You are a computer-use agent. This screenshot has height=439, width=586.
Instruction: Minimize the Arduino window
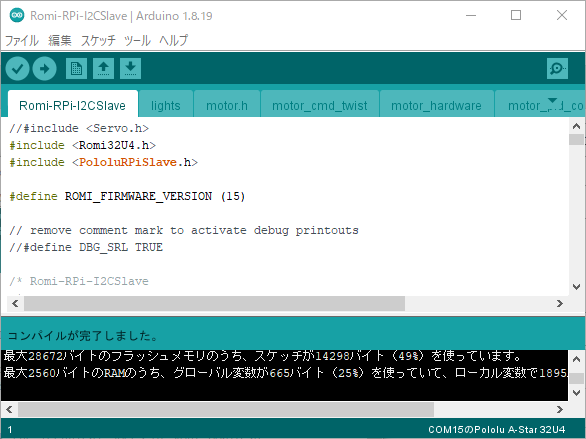pyautogui.click(x=471, y=15)
